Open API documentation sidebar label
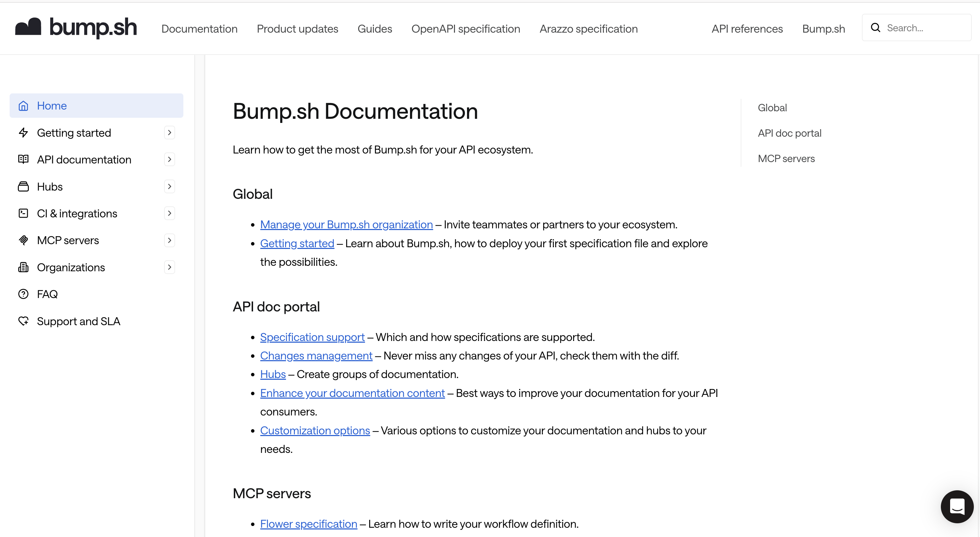The height and width of the screenshot is (537, 980). (84, 159)
